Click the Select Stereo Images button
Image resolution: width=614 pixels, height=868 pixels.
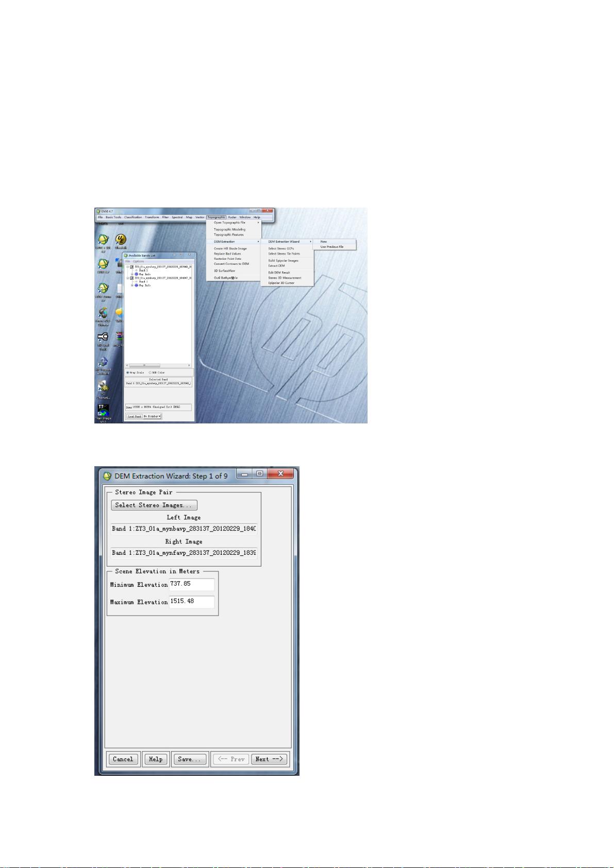154,505
